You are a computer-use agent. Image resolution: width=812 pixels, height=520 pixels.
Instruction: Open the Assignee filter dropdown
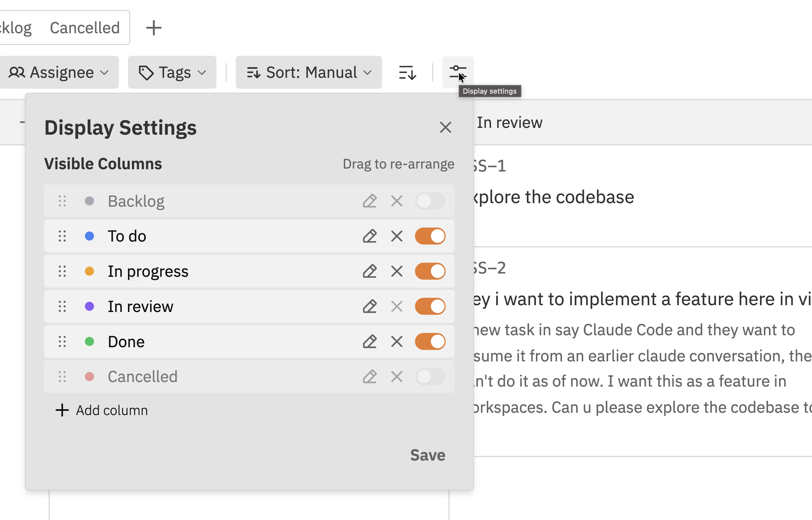click(59, 72)
